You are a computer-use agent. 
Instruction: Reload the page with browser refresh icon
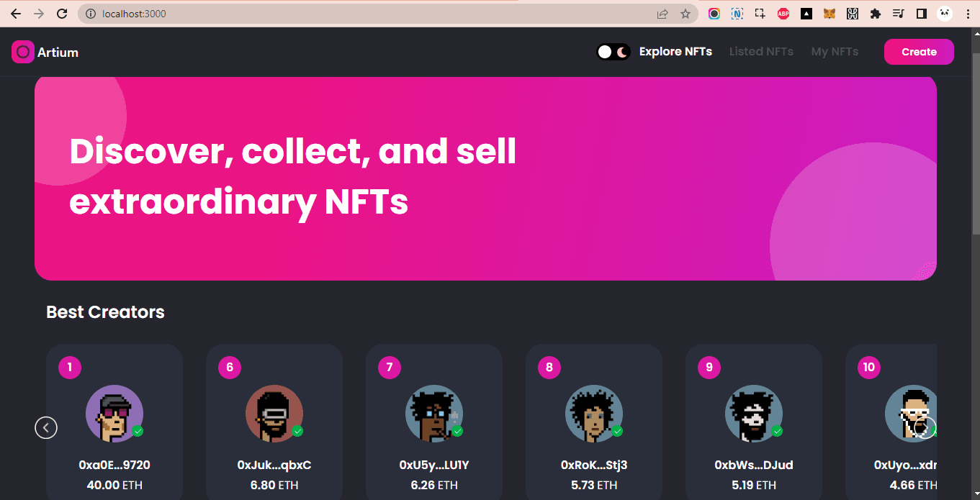click(x=62, y=14)
